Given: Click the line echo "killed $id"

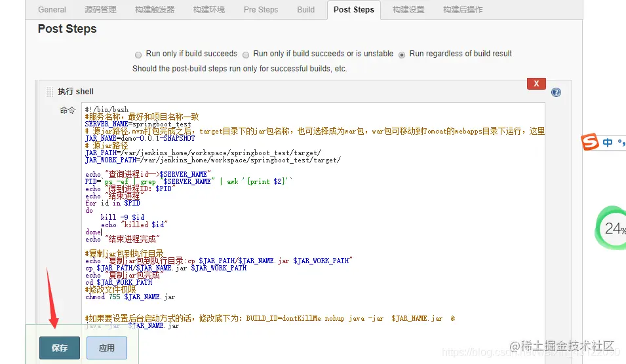Looking at the screenshot, I should (x=134, y=225).
